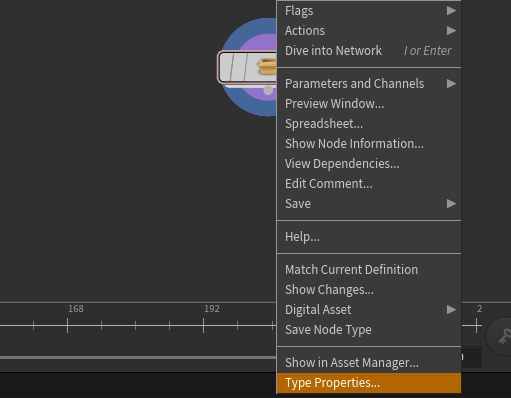This screenshot has width=511, height=398.
Task: Click the gray output dot under the node
Action: [x=268, y=90]
